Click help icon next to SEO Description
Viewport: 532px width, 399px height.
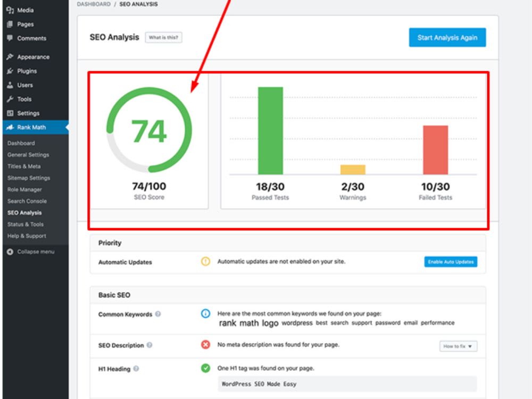149,345
